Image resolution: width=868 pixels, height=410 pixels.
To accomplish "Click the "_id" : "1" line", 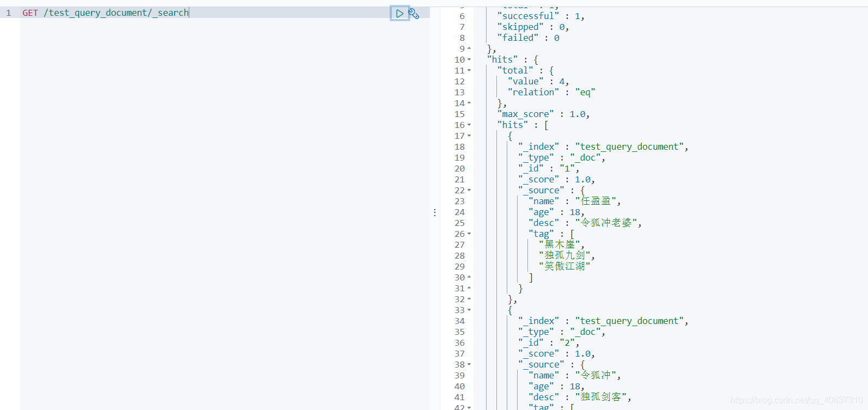I will click(549, 169).
